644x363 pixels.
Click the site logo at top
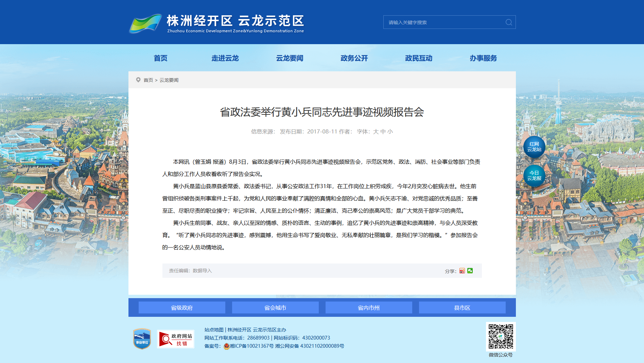(216, 23)
